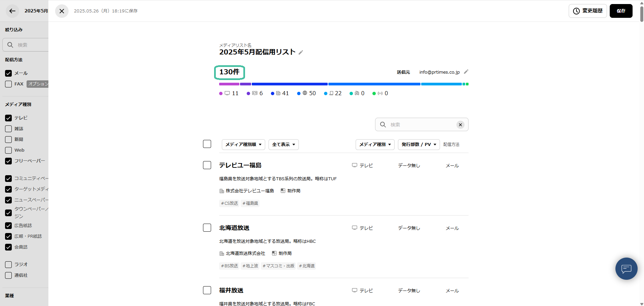The height and width of the screenshot is (306, 644).
Task: Click the pencil icon beside the sender email address
Action: (x=466, y=72)
